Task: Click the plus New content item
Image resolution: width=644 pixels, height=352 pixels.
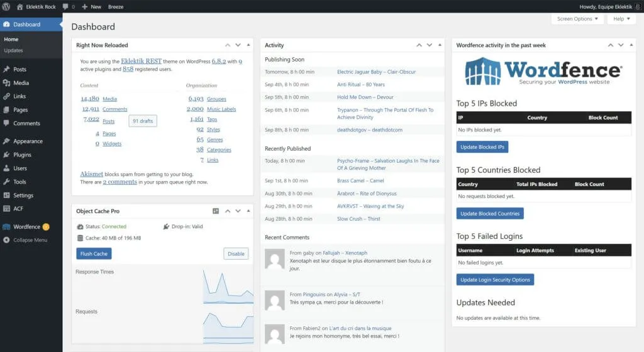Action: pyautogui.click(x=91, y=6)
